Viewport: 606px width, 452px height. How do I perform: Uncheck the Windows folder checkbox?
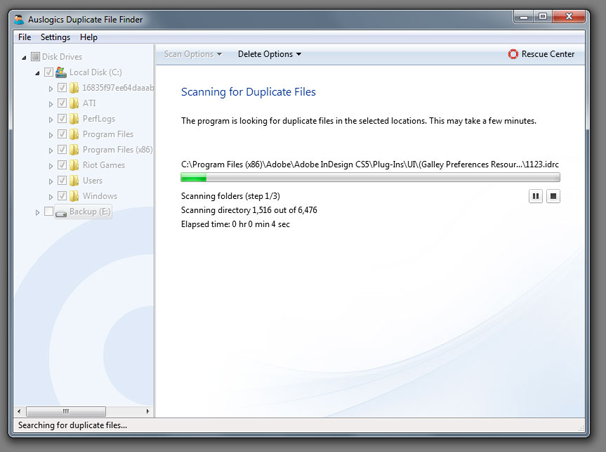[x=62, y=196]
